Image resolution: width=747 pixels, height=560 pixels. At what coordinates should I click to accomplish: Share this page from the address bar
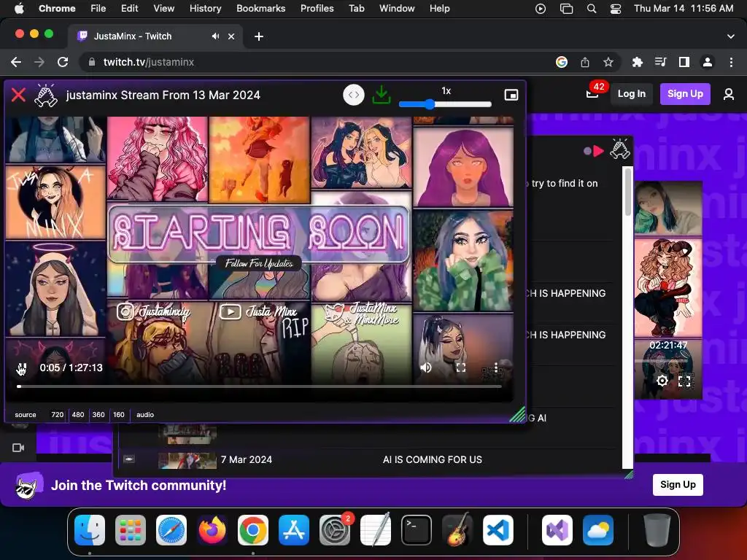point(585,62)
